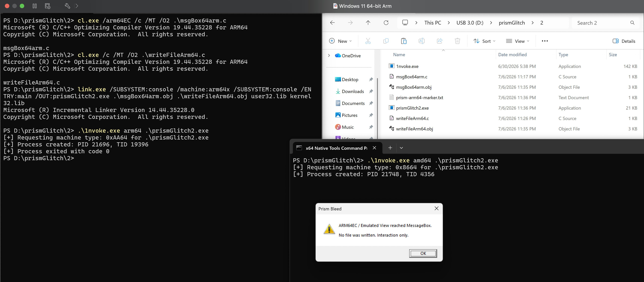Select msgBox64arm.c file

click(x=512, y=77)
